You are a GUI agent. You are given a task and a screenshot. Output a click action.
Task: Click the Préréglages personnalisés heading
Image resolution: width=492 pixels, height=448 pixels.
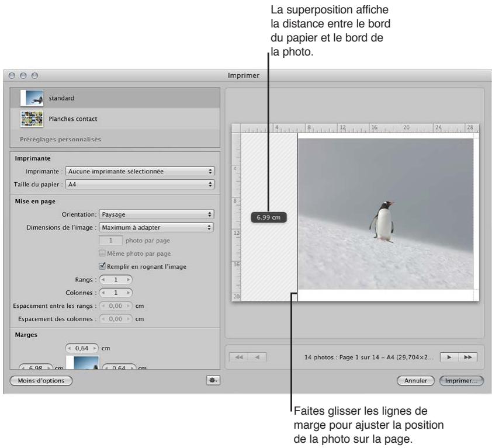click(61, 139)
